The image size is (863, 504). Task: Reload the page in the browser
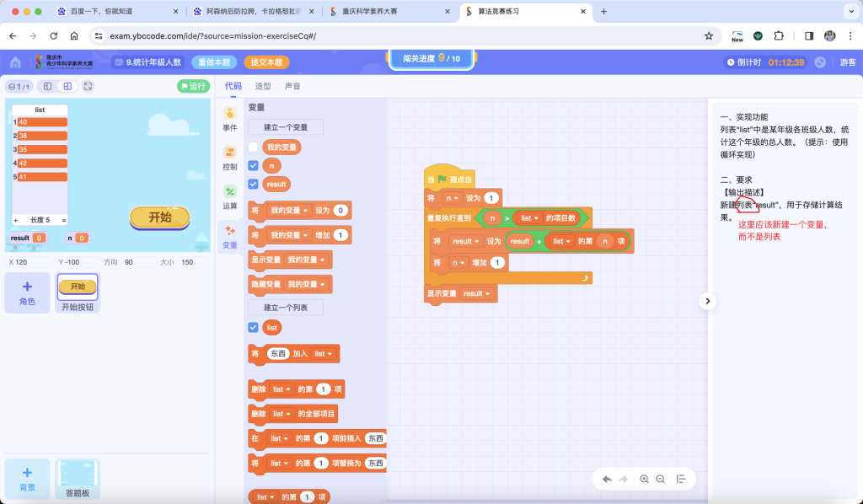(53, 35)
